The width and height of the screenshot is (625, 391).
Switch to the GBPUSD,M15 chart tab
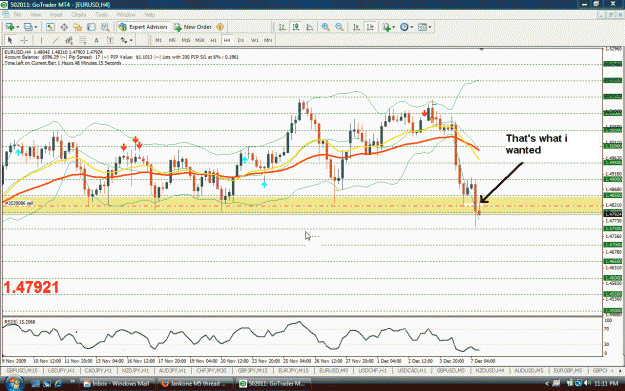[x=22, y=371]
